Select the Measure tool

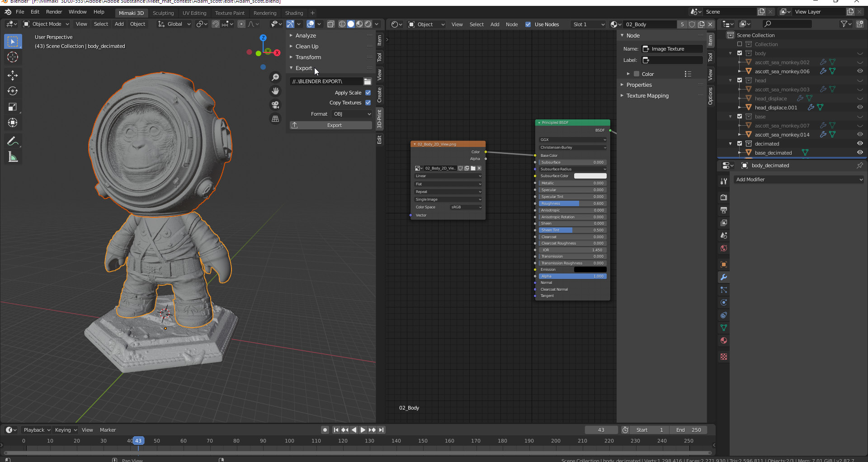pos(13,157)
